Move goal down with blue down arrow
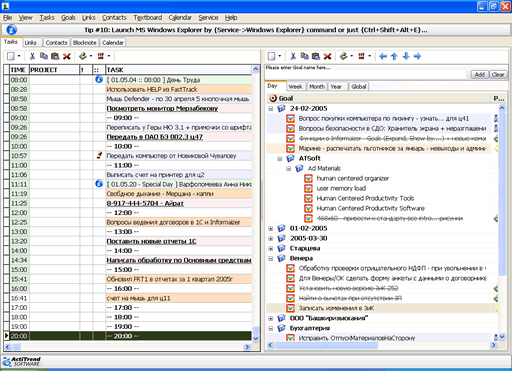Viewport: 512px width, 371px height. tap(406, 56)
